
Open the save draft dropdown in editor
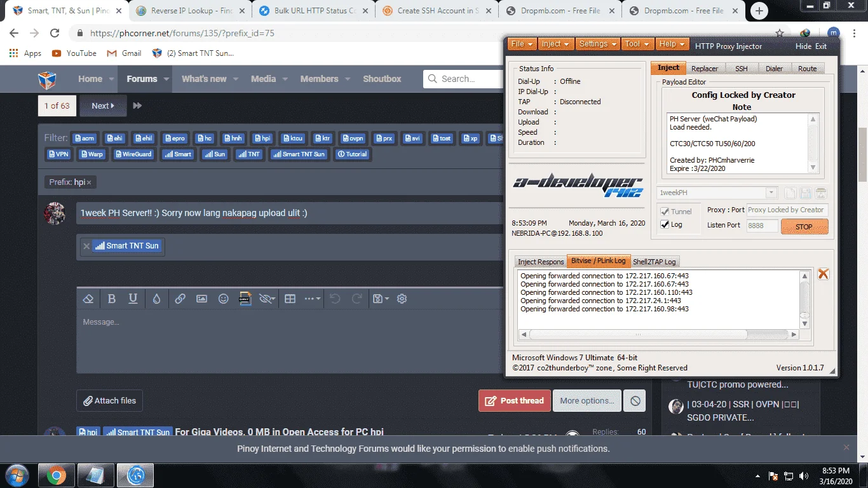pos(381,299)
